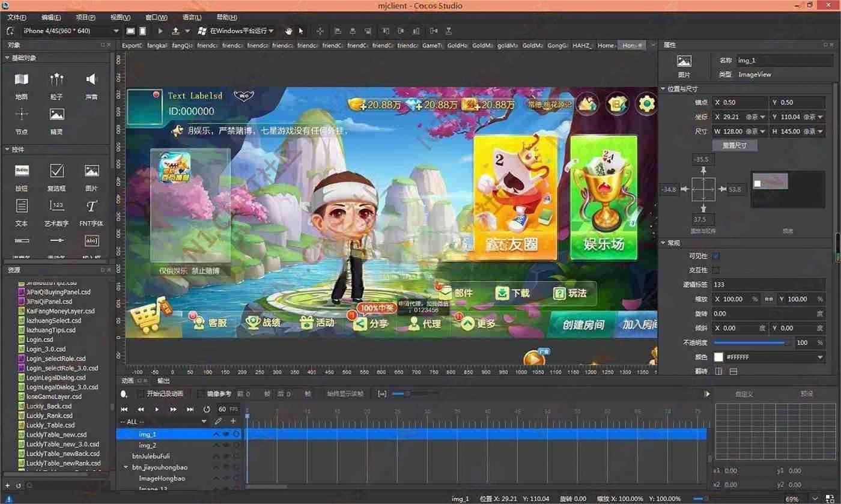Click the plus icon in timeline header
Viewport: 841px width, 504px height.
[x=234, y=421]
